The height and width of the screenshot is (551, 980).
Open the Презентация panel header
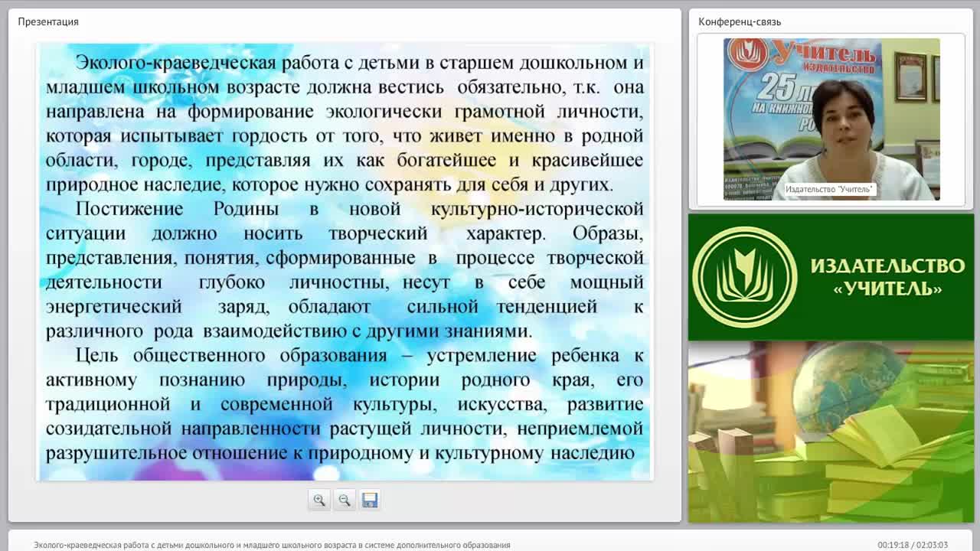pos(48,21)
